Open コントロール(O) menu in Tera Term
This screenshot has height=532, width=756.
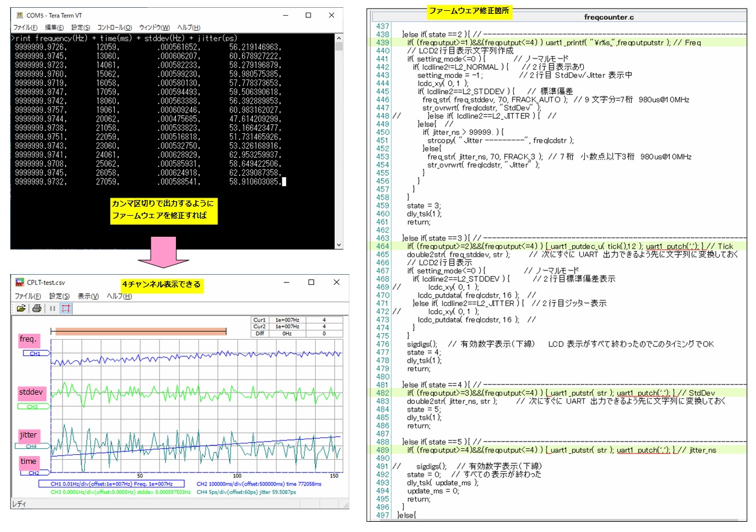click(114, 28)
